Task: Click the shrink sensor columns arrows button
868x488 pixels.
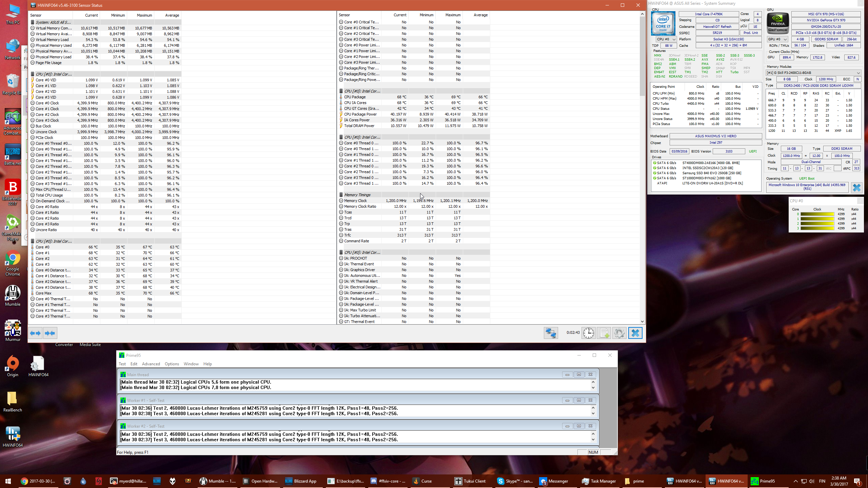Action: pos(50,333)
